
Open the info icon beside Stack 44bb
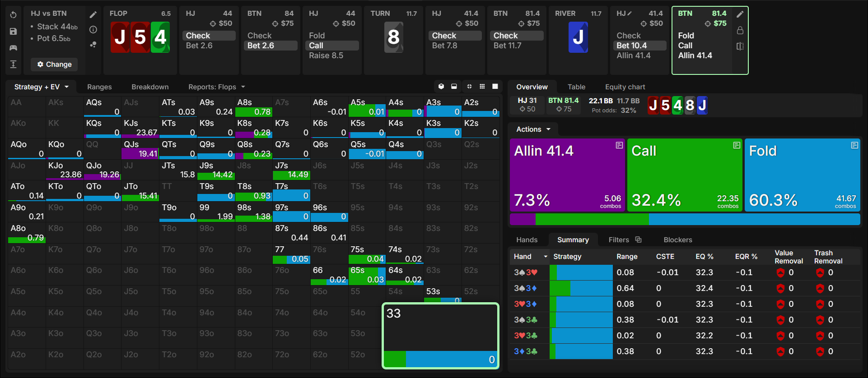click(93, 30)
